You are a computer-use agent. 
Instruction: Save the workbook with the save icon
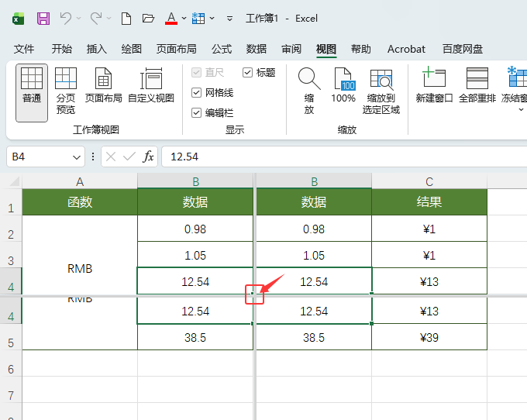pyautogui.click(x=43, y=19)
